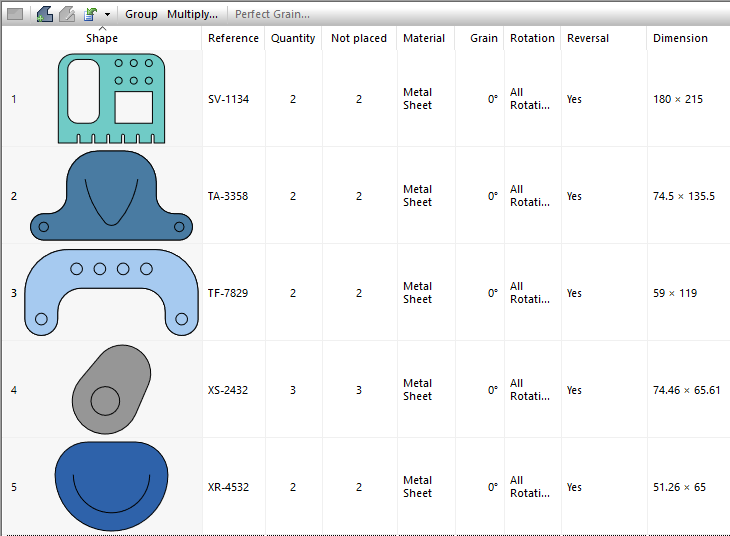Select row number 5
The width and height of the screenshot is (730, 536).
point(14,487)
